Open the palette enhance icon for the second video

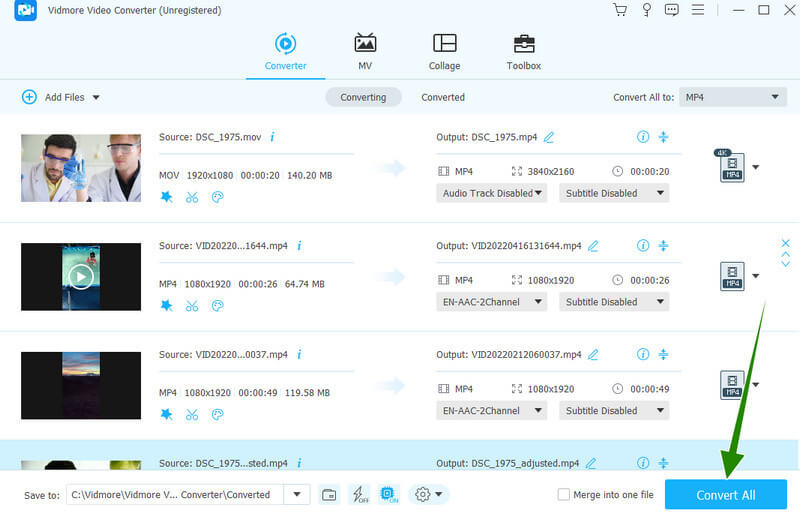217,306
